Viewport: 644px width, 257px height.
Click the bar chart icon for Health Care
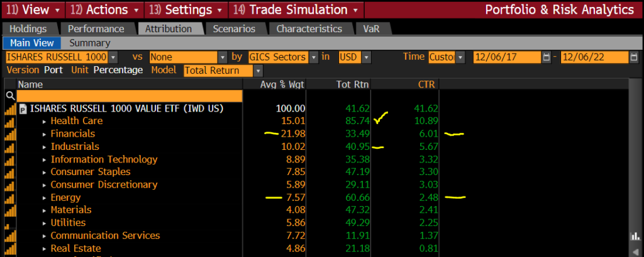9,121
